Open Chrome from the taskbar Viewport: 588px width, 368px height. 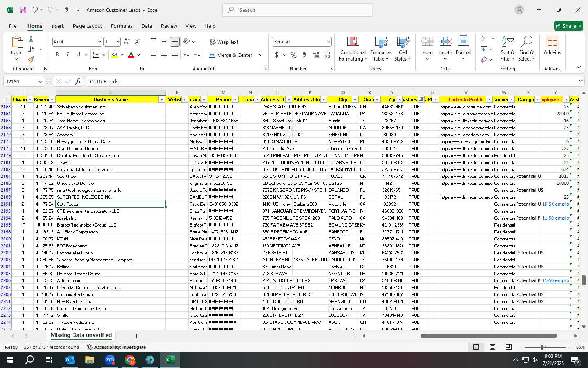(x=130, y=360)
